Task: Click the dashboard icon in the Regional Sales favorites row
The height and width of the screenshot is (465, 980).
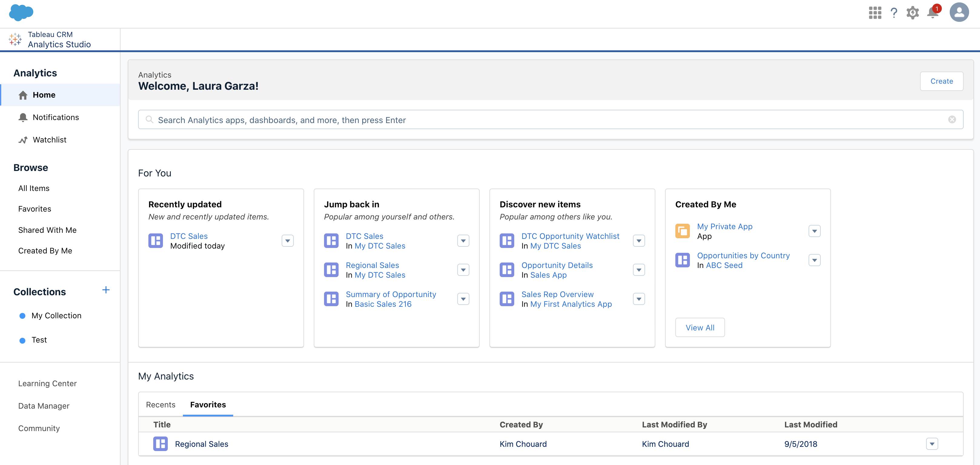Action: click(161, 444)
